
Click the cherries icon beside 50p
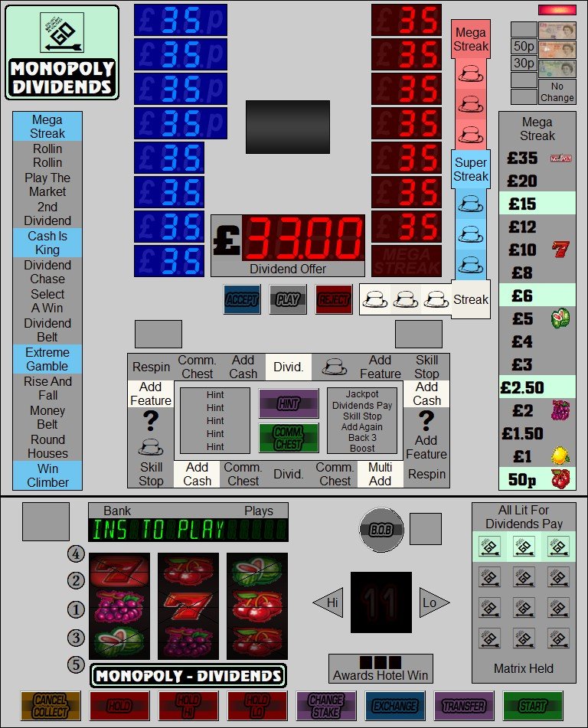click(560, 479)
